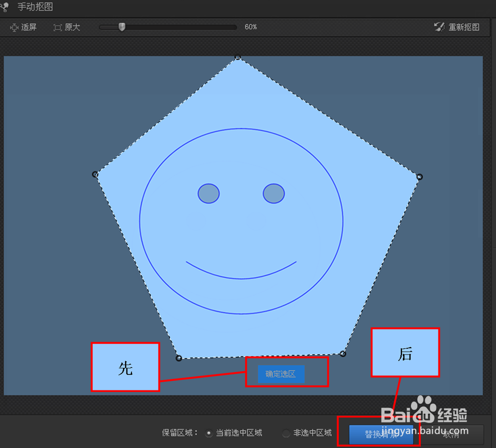Select the 当前选中区域 radio button

tap(209, 433)
